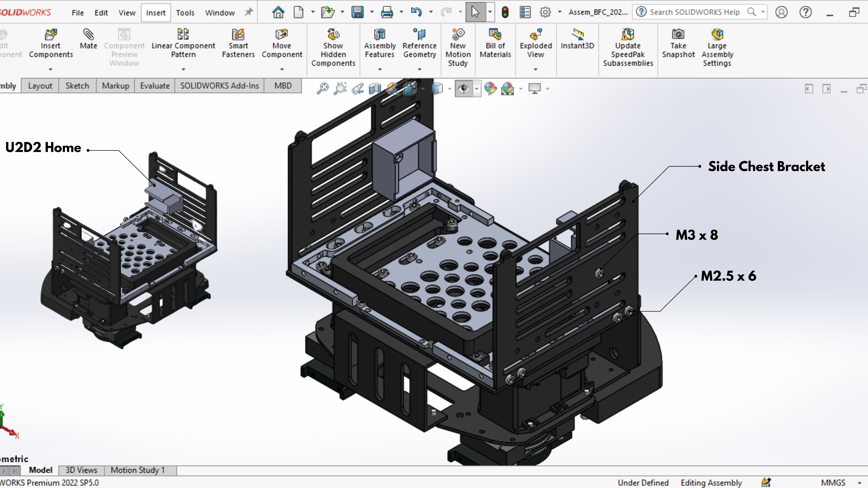The image size is (868, 488).
Task: Switch to the Markup tab
Action: click(116, 86)
